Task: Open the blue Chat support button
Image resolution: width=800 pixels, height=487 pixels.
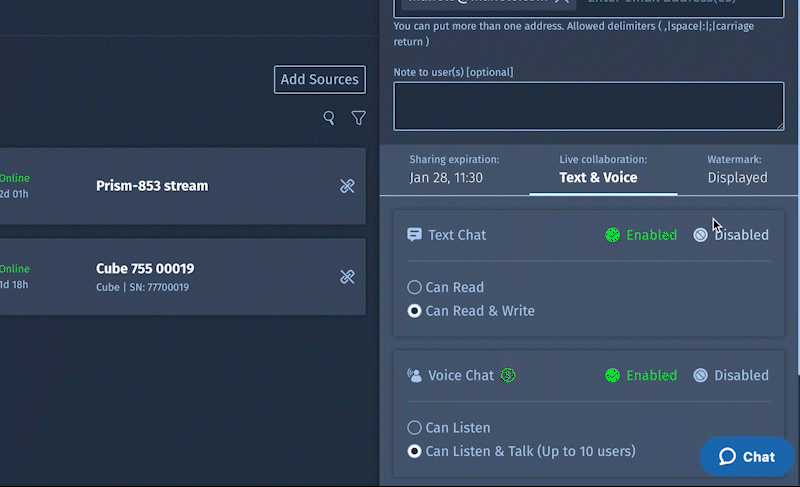Action: [746, 456]
